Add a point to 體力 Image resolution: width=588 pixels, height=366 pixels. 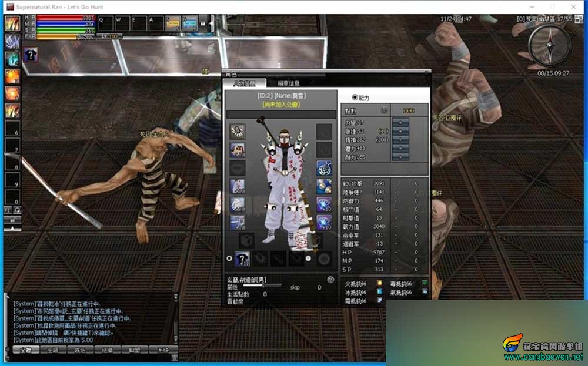[x=400, y=149]
